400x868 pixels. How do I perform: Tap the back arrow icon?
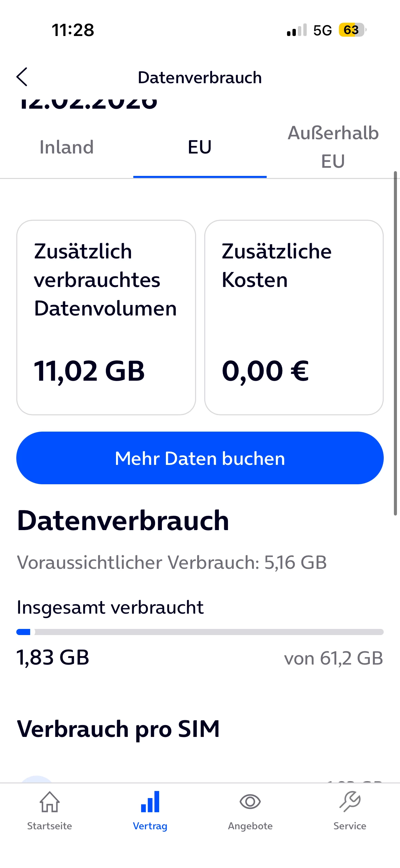22,77
